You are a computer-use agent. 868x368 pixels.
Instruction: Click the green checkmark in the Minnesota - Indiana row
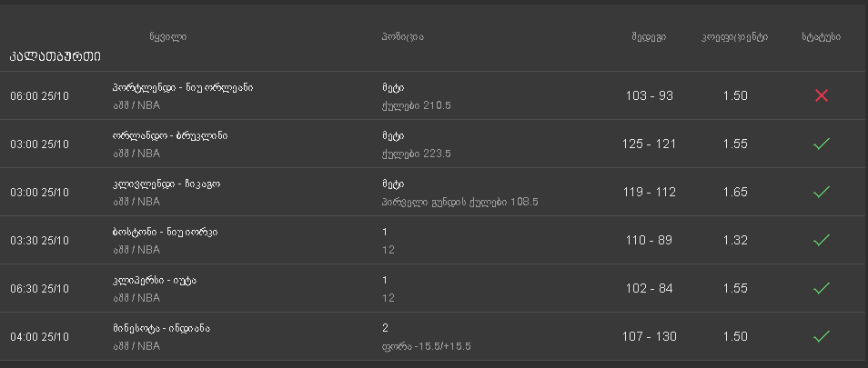click(x=821, y=336)
